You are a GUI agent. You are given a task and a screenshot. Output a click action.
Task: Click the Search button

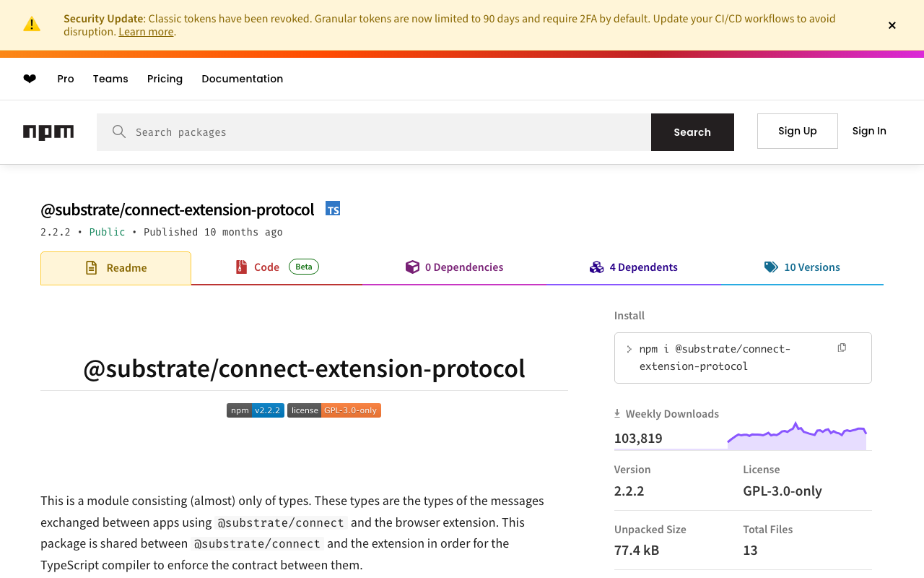(x=692, y=132)
